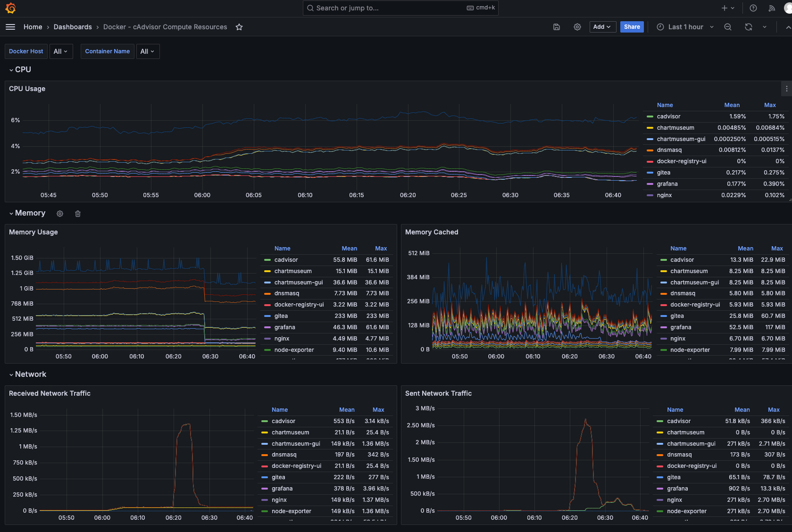Viewport: 792px width, 532px height.
Task: Sort CPU Usage legend by Mean
Action: [732, 105]
